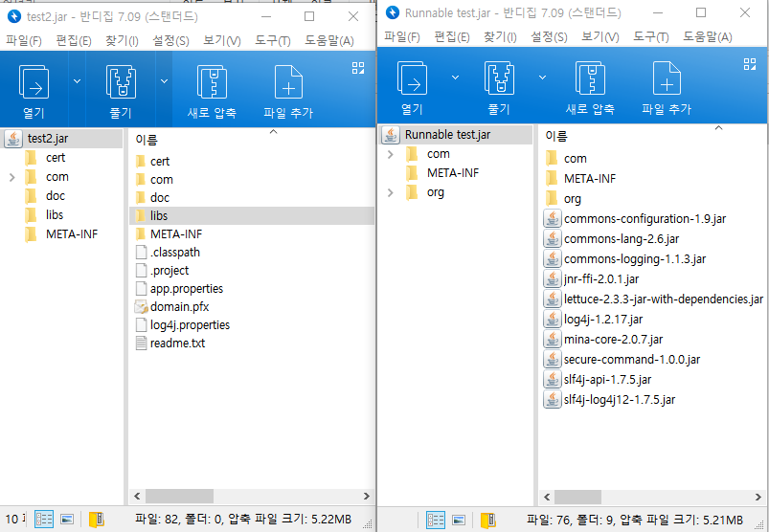769x532 pixels.
Task: Click toolbar layout grid icon in Runnable test.jar window
Action: [x=750, y=64]
